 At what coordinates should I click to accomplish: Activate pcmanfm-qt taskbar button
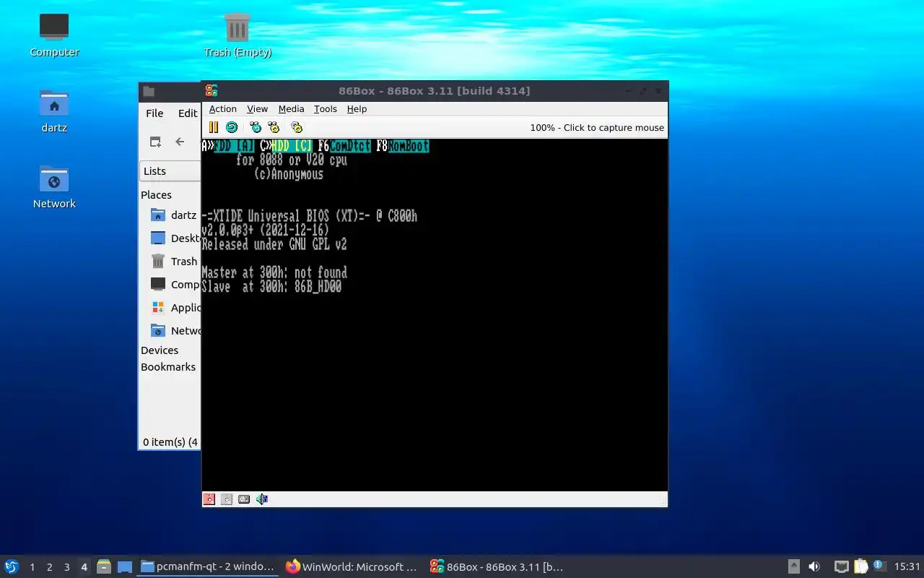click(x=208, y=566)
